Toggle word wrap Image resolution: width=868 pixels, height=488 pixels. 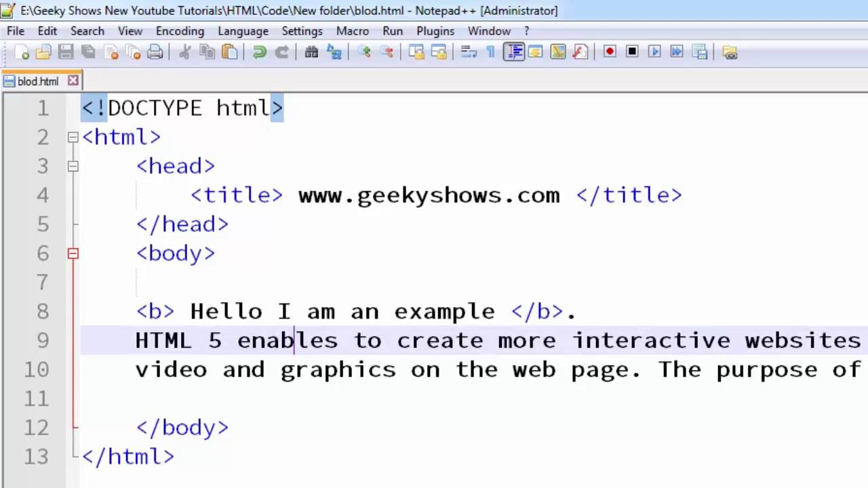tap(467, 52)
